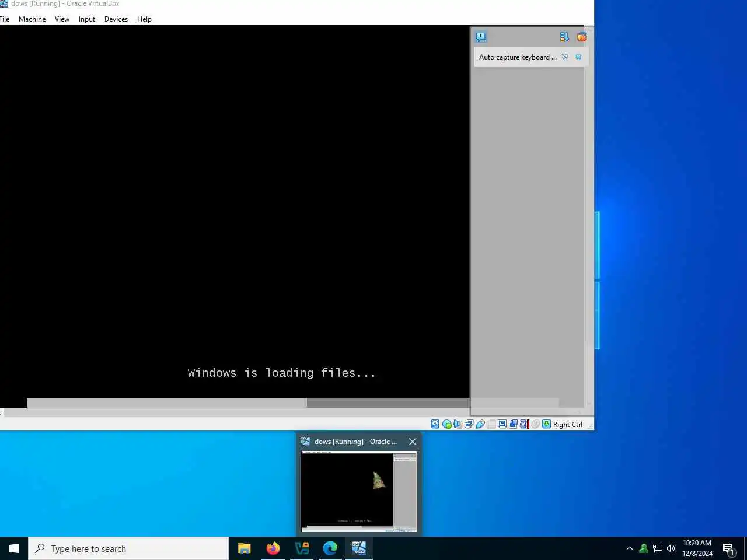Click the green user tray icon
The image size is (747, 560).
(x=644, y=548)
